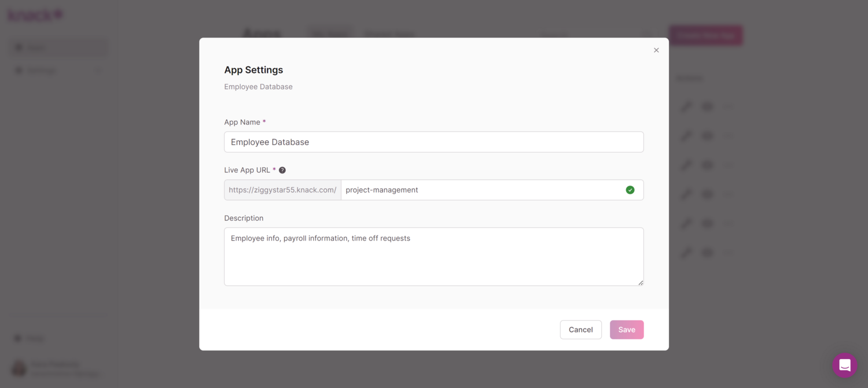Close the App Settings dialog

point(656,50)
